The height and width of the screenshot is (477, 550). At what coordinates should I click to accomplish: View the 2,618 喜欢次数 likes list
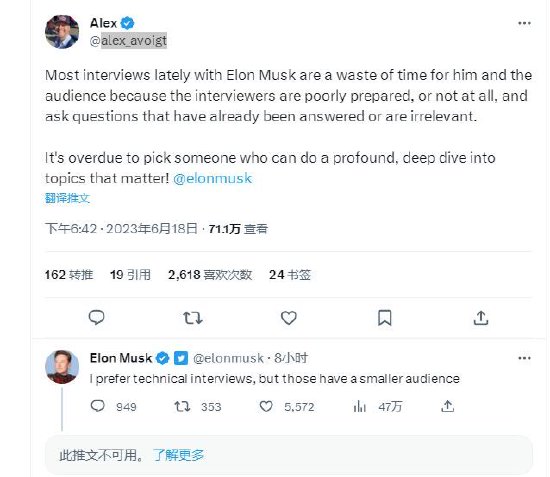click(x=210, y=275)
